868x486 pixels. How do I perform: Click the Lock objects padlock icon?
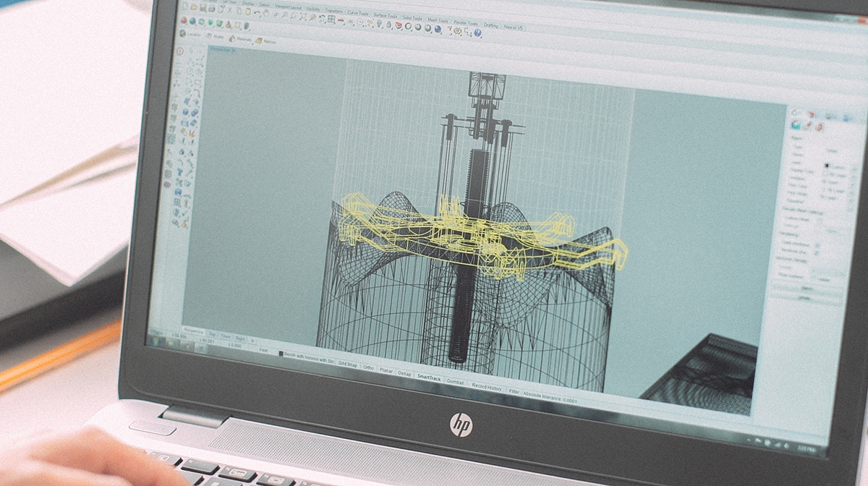click(388, 25)
